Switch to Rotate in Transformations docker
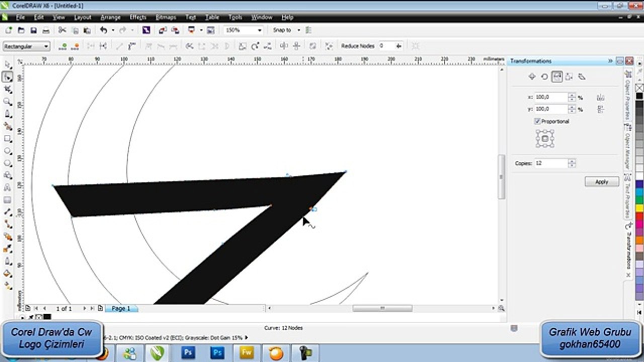Image resolution: width=644 pixels, height=362 pixels. tap(544, 77)
